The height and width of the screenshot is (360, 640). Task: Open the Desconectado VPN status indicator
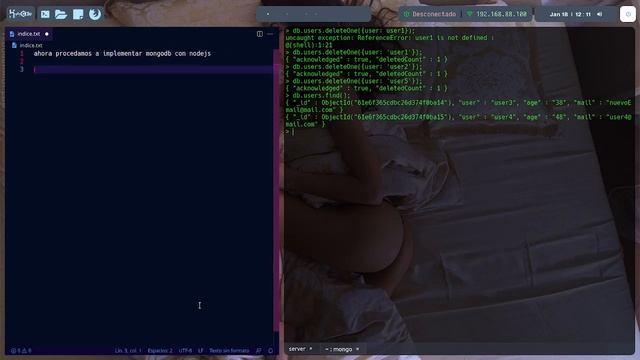pyautogui.click(x=430, y=14)
